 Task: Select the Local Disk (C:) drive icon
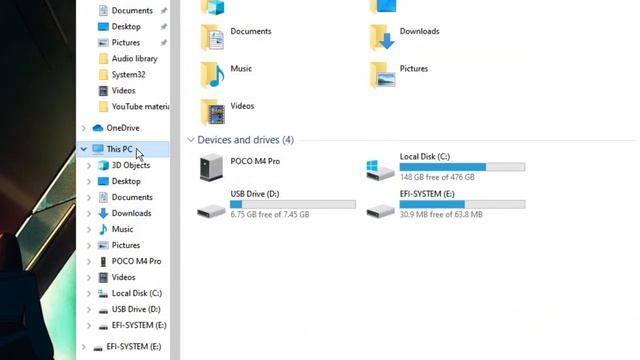point(380,170)
